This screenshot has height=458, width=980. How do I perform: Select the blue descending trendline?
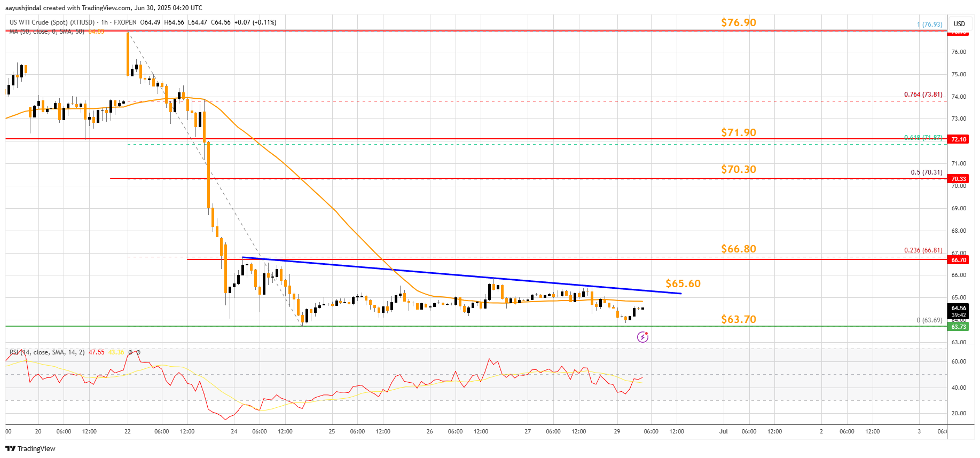(462, 275)
